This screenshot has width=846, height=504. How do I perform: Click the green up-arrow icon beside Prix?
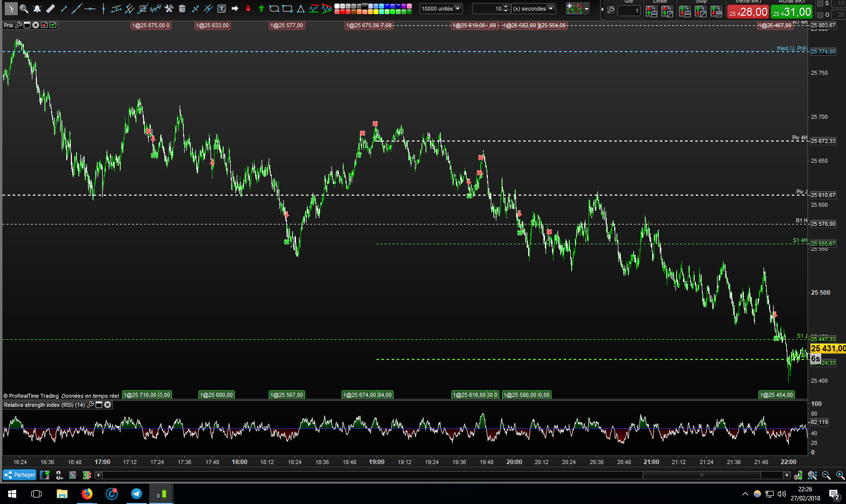[x=53, y=25]
